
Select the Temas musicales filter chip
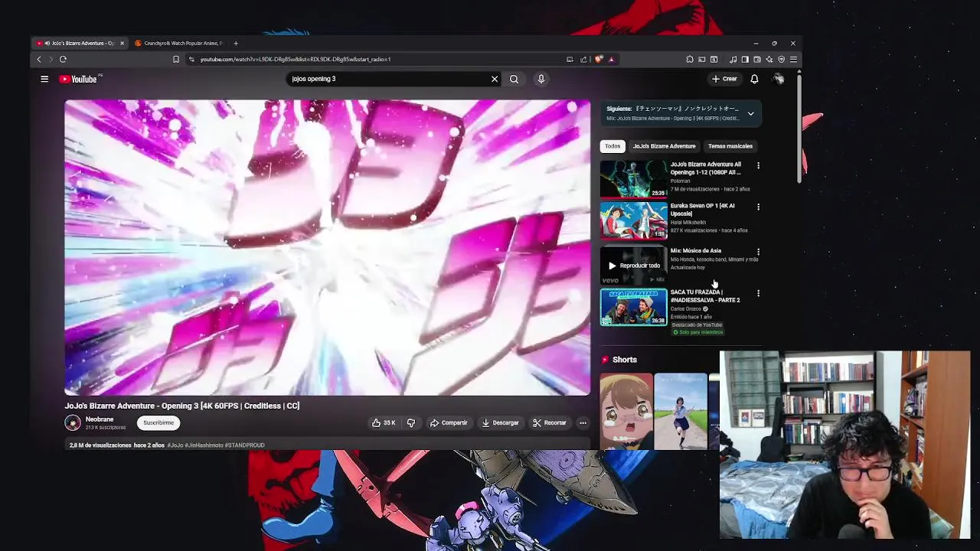tap(730, 146)
